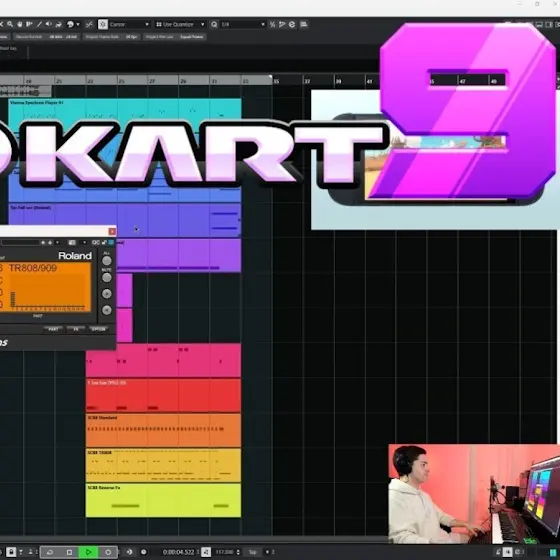Click the tempo value 117.300
The width and height of the screenshot is (560, 560).
point(224,552)
